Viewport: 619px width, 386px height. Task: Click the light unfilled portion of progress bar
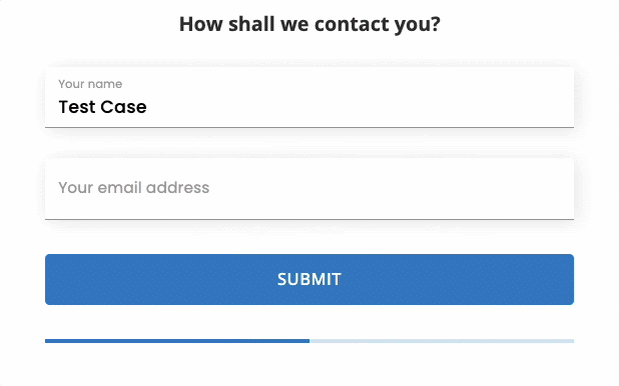tap(442, 341)
